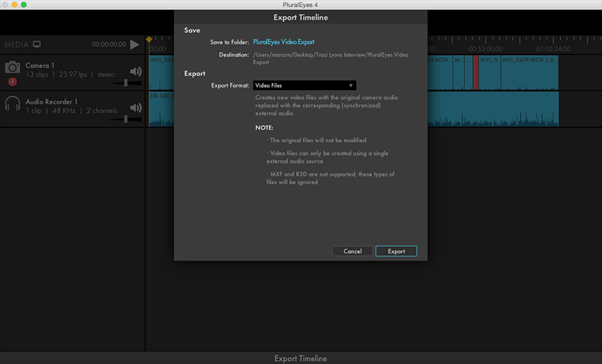The height and width of the screenshot is (364, 602).
Task: Click the Destination path text
Action: pyautogui.click(x=330, y=58)
